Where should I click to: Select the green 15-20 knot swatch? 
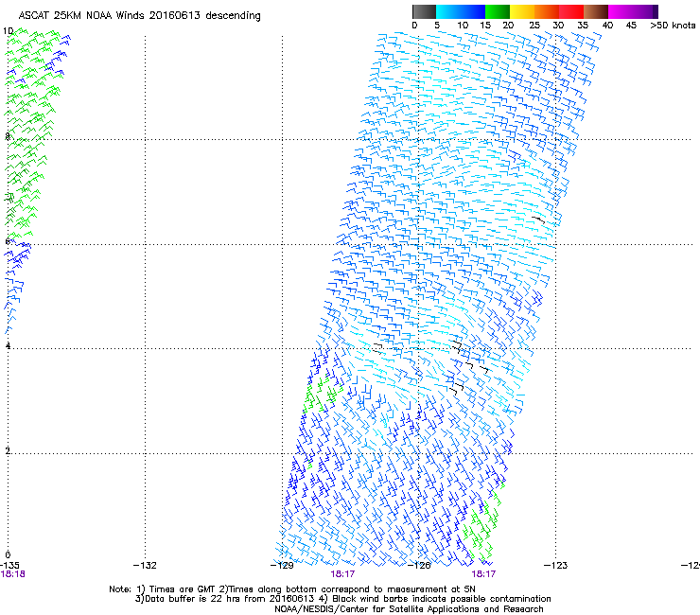pyautogui.click(x=498, y=11)
